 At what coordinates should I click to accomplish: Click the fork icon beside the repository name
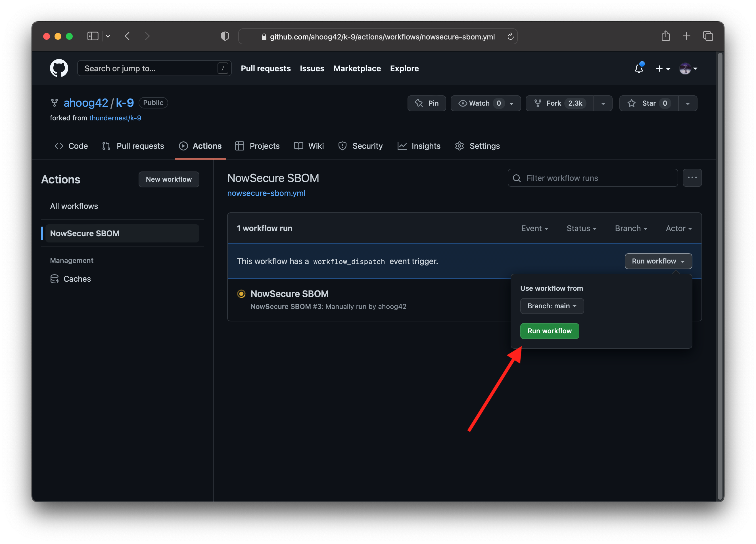54,103
